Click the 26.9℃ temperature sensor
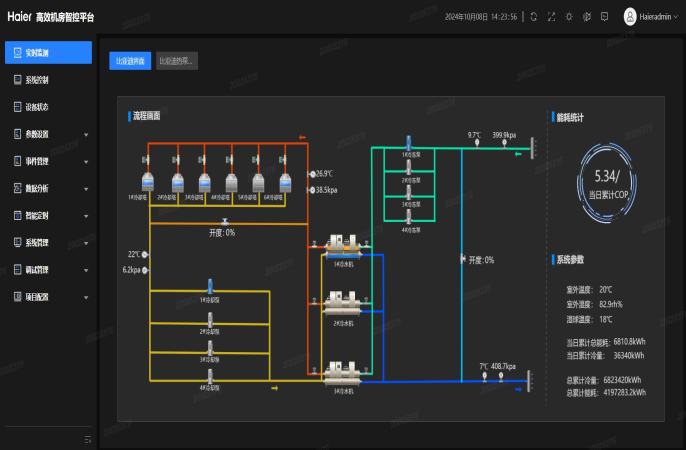686x450 pixels. (312, 174)
